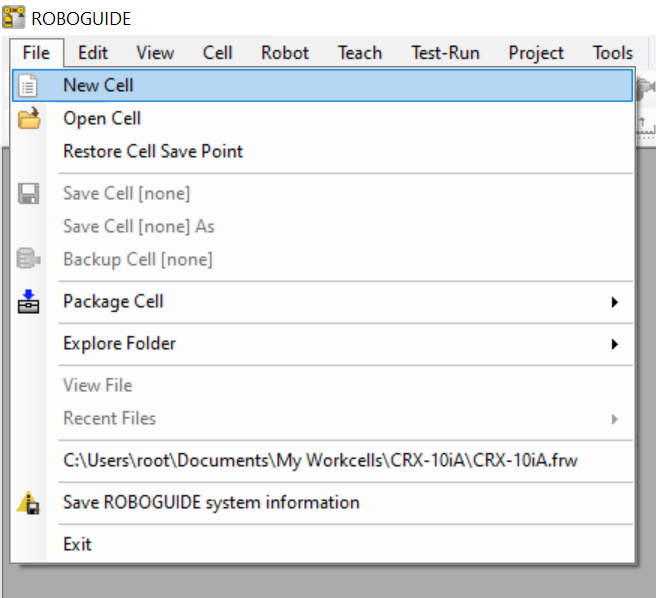Open recent workcell CRX-10iA.frw
The width and height of the screenshot is (656, 598).
point(322,461)
